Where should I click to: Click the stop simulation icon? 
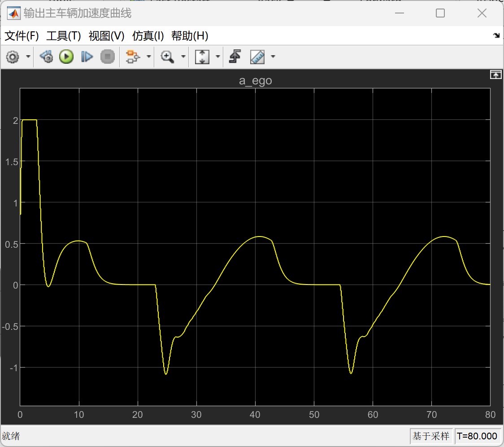(108, 57)
